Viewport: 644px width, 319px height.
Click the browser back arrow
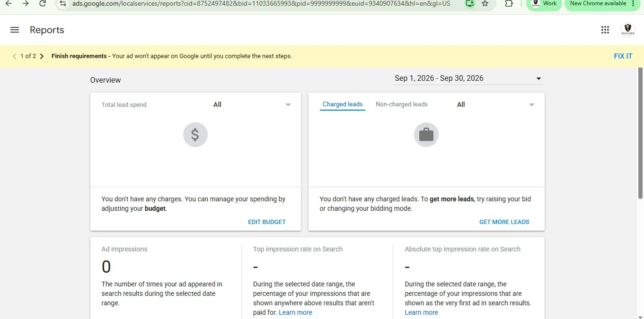tap(8, 3)
